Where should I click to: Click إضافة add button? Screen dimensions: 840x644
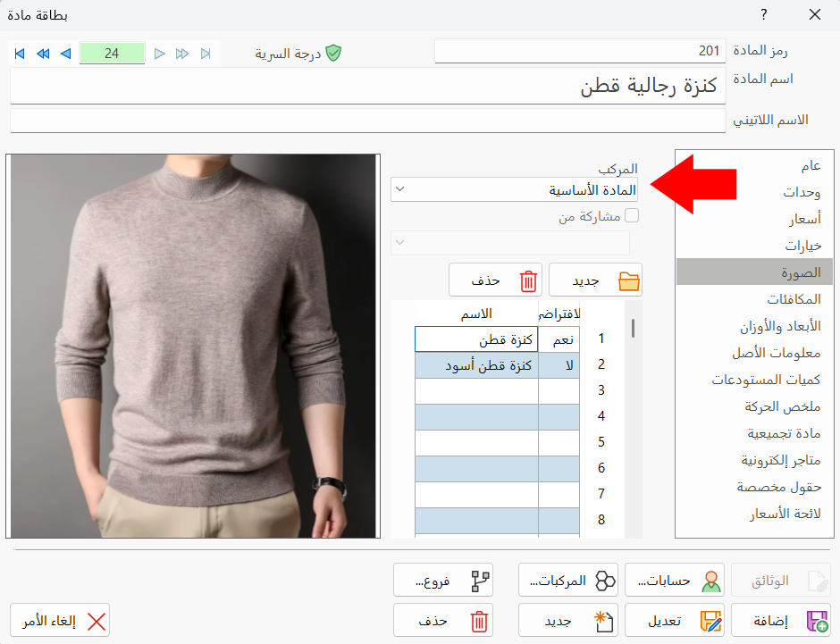coord(780,621)
